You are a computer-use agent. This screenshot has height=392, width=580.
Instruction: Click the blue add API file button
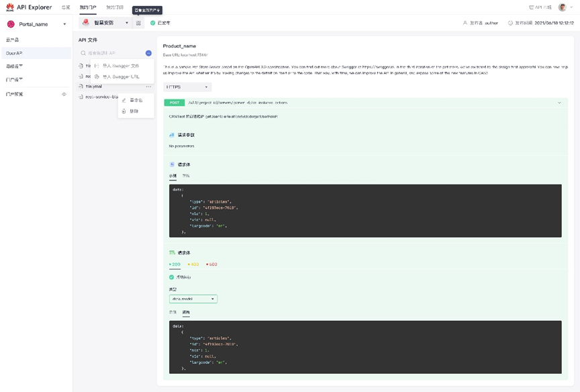coord(148,53)
